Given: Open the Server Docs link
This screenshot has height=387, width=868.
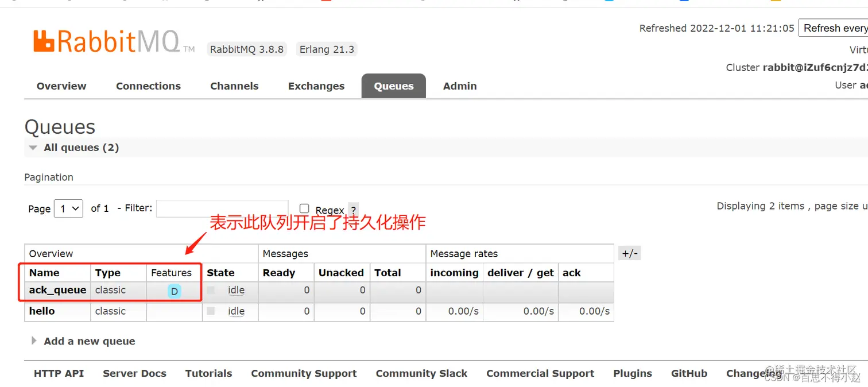Looking at the screenshot, I should pyautogui.click(x=134, y=373).
